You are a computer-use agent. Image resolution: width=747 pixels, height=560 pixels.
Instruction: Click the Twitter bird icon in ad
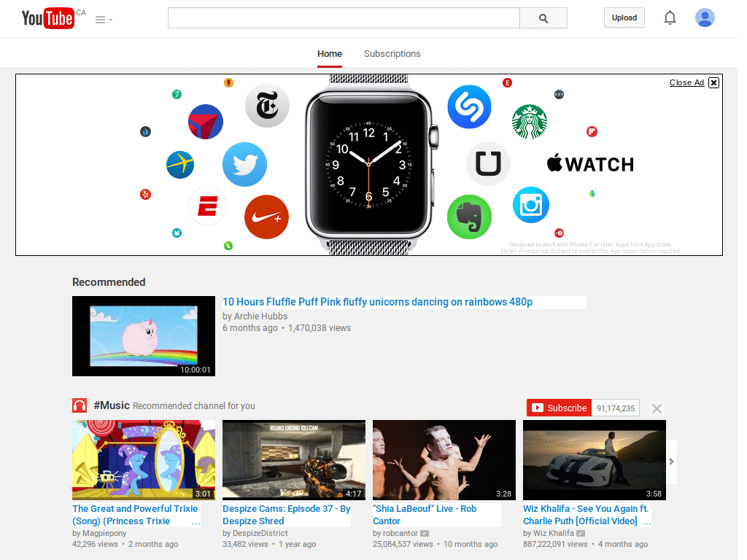[245, 164]
